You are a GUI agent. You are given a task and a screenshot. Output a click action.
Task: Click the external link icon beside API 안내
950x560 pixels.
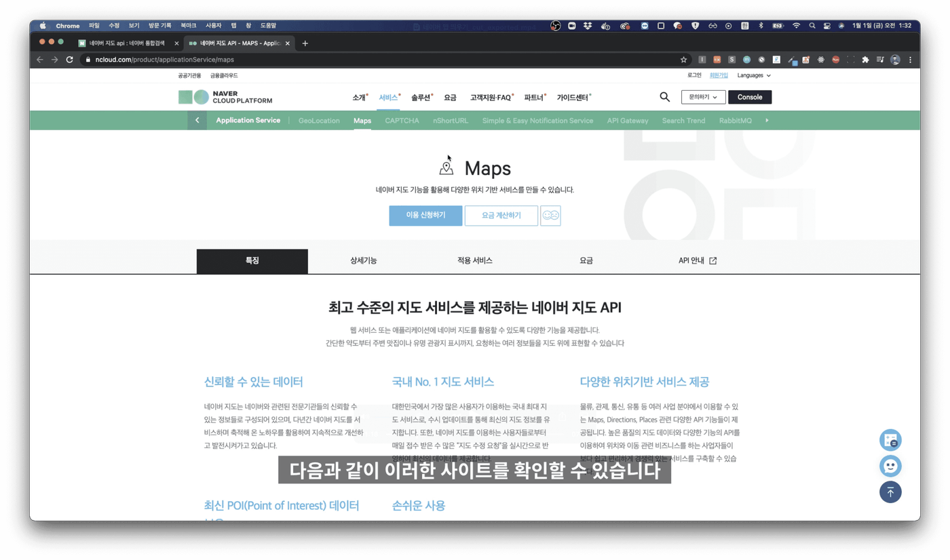(x=712, y=261)
